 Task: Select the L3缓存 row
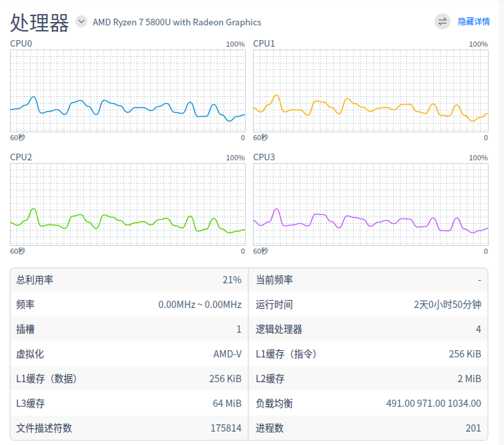coord(129,404)
